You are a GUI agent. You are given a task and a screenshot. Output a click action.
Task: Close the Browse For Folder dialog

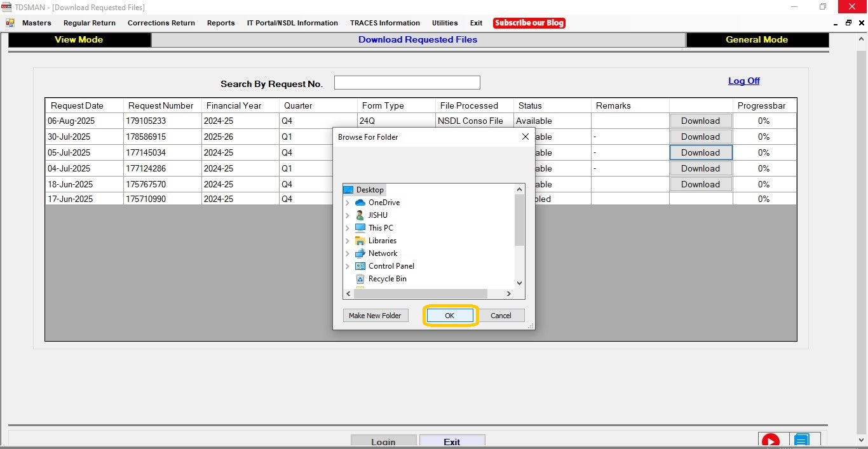[x=526, y=137]
